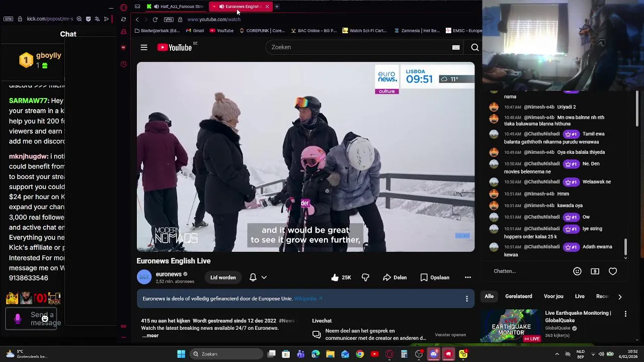Toggle the VPN badge in YouTube address bar

point(169,20)
